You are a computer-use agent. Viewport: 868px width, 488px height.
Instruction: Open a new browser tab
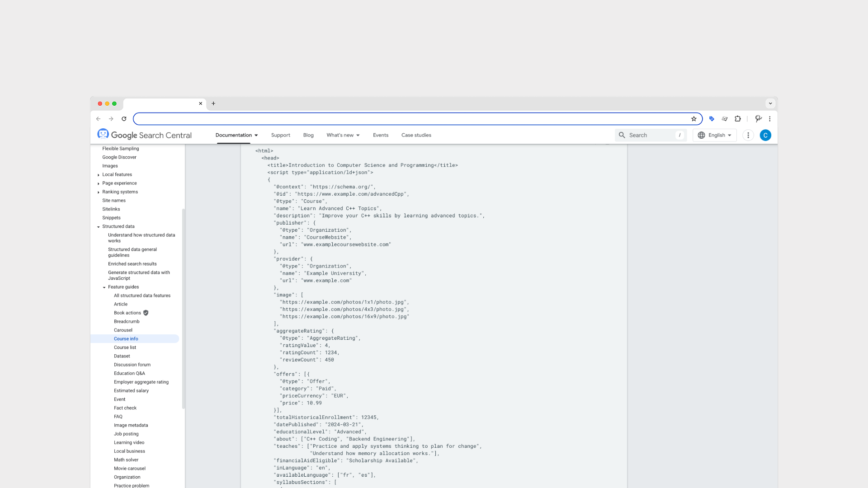coord(213,103)
